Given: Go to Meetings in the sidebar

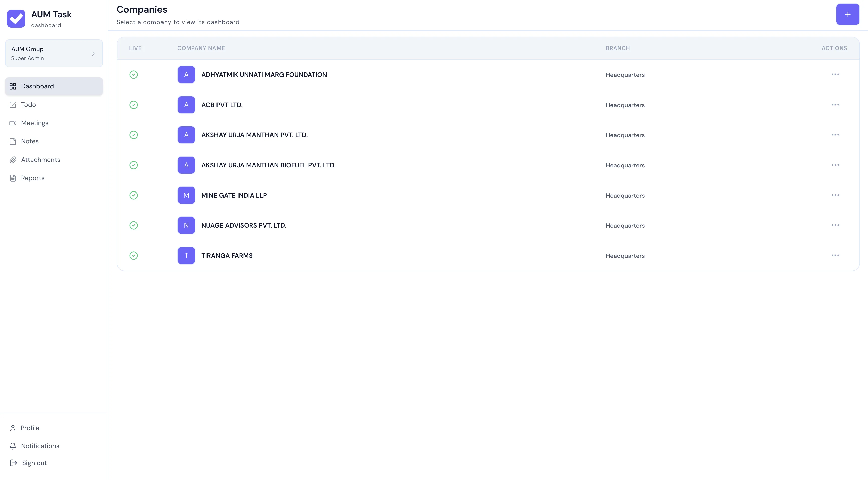Looking at the screenshot, I should coord(54,123).
